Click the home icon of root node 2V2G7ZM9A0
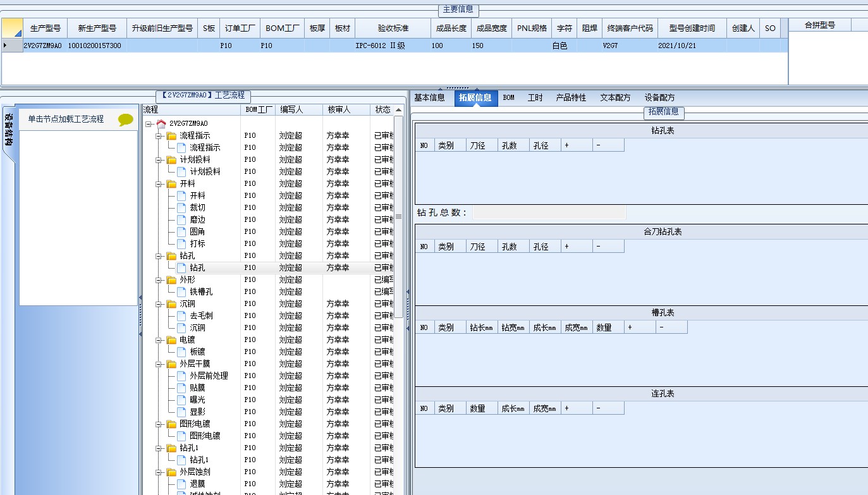This screenshot has width=868, height=495. click(x=161, y=123)
